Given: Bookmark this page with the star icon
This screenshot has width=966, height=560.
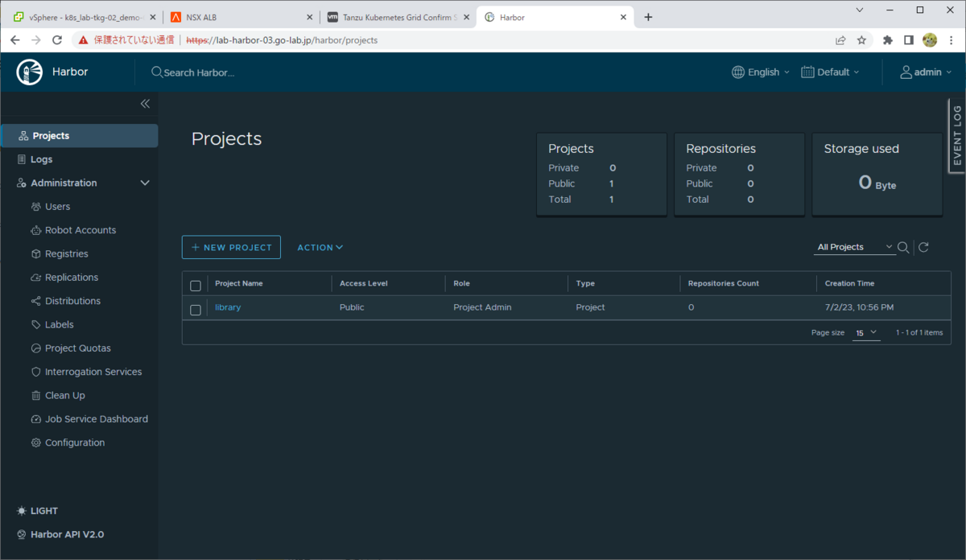Looking at the screenshot, I should point(861,39).
